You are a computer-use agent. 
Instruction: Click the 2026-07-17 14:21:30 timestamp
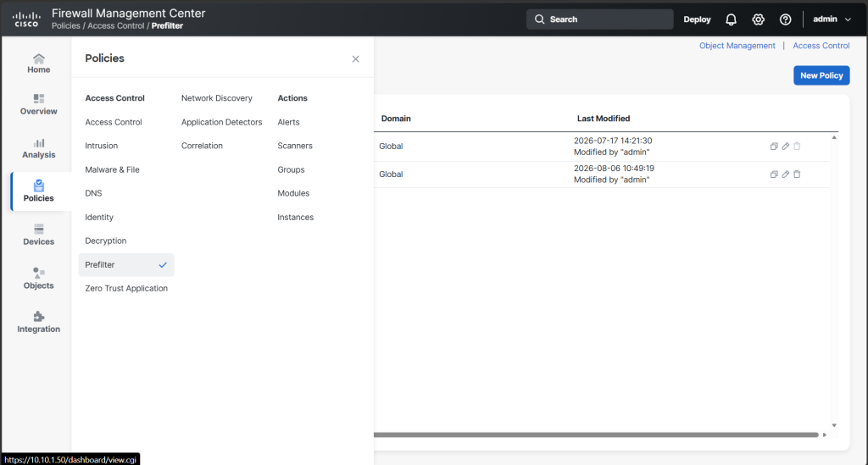[613, 141]
